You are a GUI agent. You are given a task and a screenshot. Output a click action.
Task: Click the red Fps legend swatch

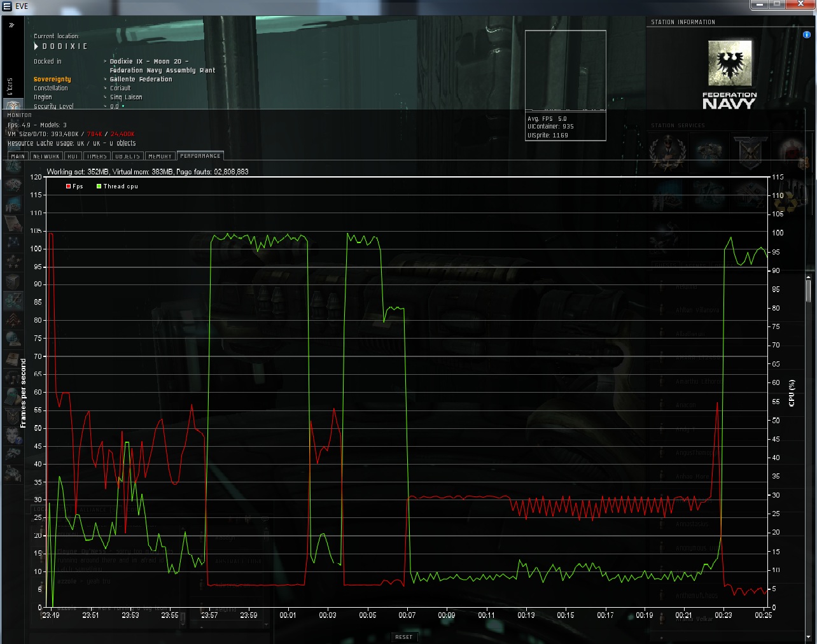[x=68, y=186]
